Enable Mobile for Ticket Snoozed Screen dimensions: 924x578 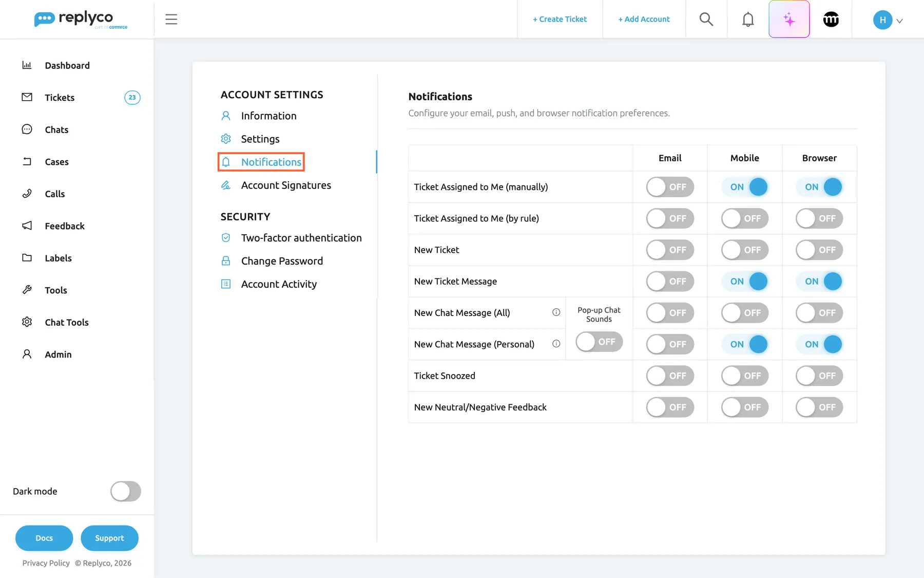745,376
